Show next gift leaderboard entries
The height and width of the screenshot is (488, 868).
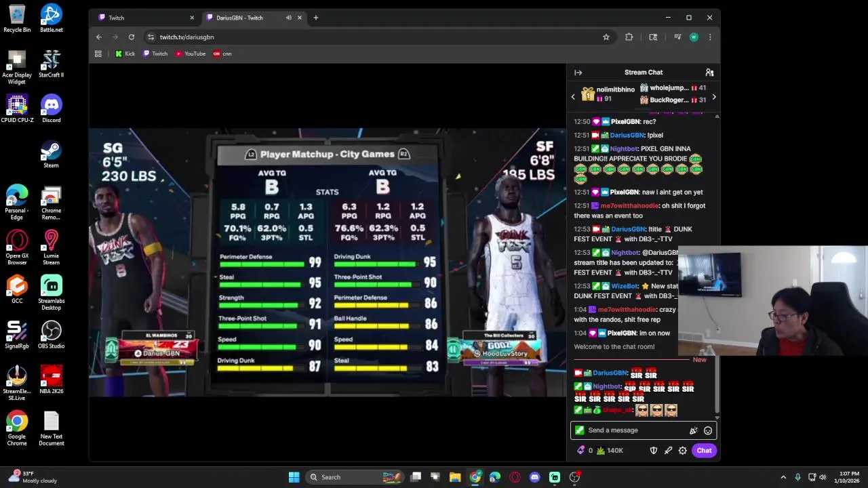(713, 97)
